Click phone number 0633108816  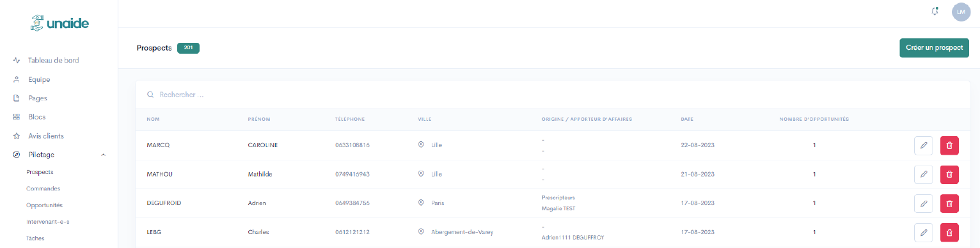[352, 145]
